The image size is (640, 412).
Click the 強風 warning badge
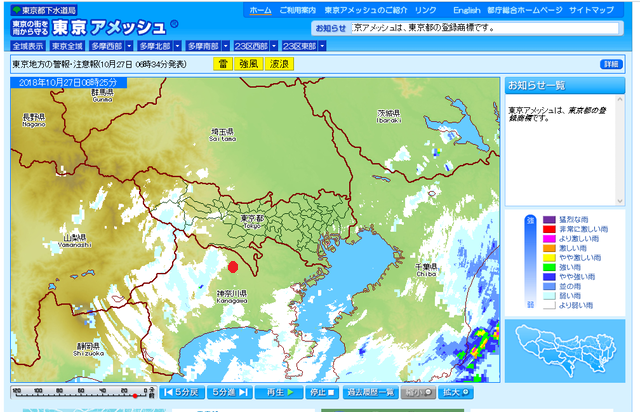tap(249, 64)
